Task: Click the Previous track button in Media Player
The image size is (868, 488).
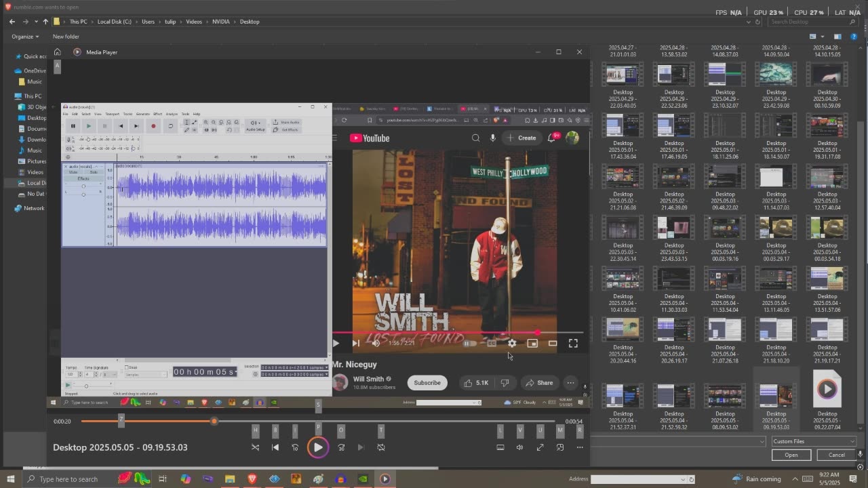Action: pyautogui.click(x=275, y=447)
